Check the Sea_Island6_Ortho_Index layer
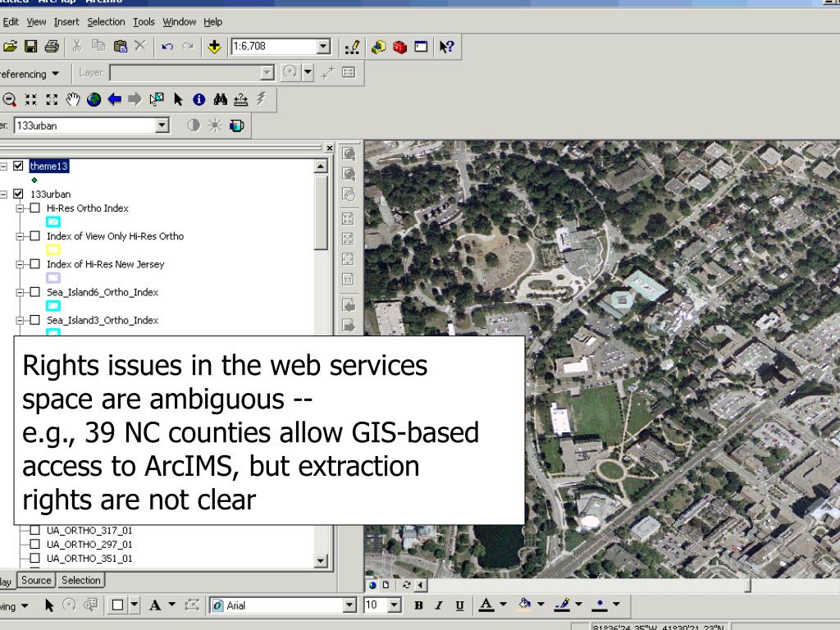Viewport: 840px width, 630px height. [x=34, y=292]
